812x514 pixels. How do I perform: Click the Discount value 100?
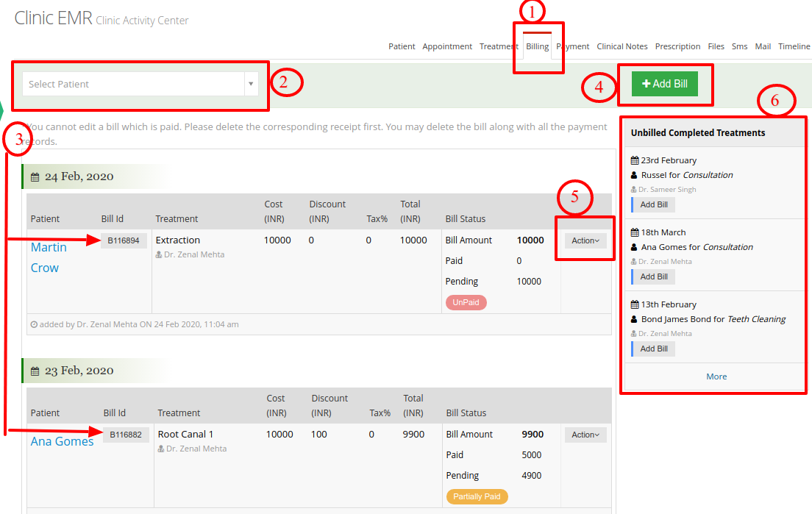[319, 435]
